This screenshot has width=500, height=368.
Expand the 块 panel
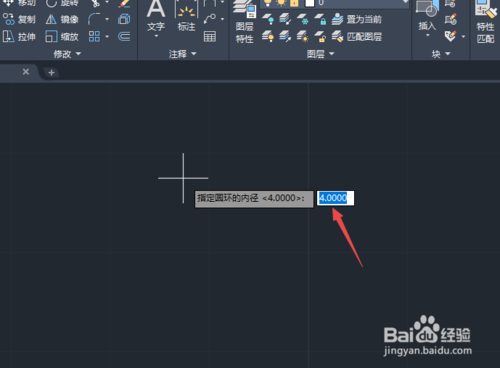441,54
